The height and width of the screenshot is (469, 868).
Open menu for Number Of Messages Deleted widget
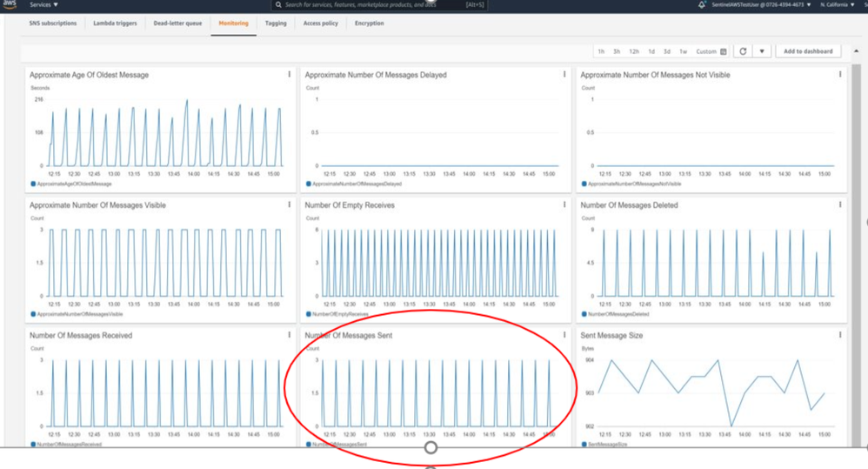tap(840, 204)
